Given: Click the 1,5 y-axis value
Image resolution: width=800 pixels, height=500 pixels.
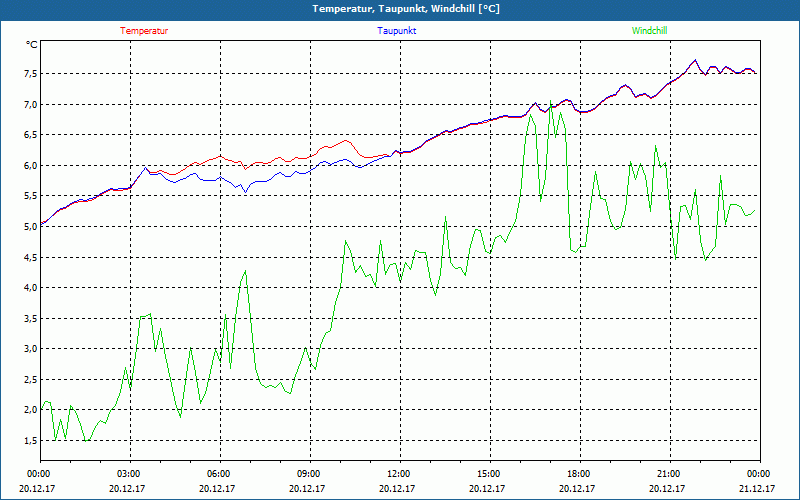Looking at the screenshot, I should tap(31, 441).
